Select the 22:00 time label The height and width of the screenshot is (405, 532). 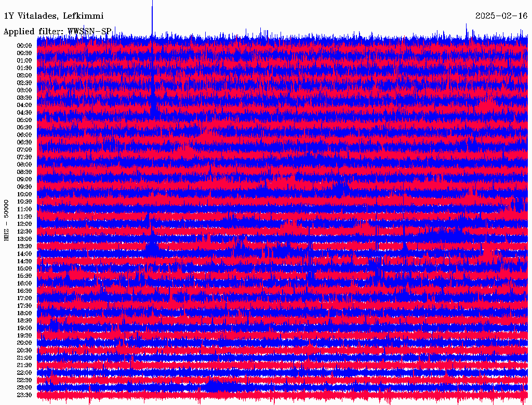pos(24,373)
